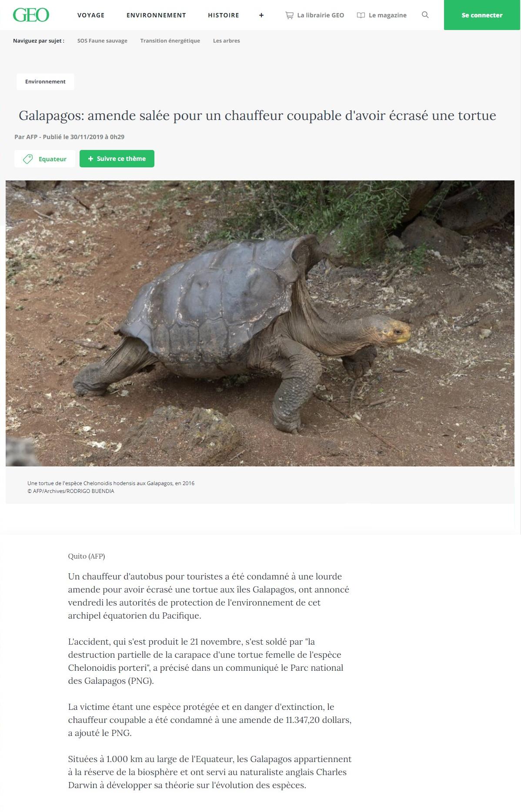Click the GEO logo
Viewport: 521px width, 812px height.
point(31,15)
